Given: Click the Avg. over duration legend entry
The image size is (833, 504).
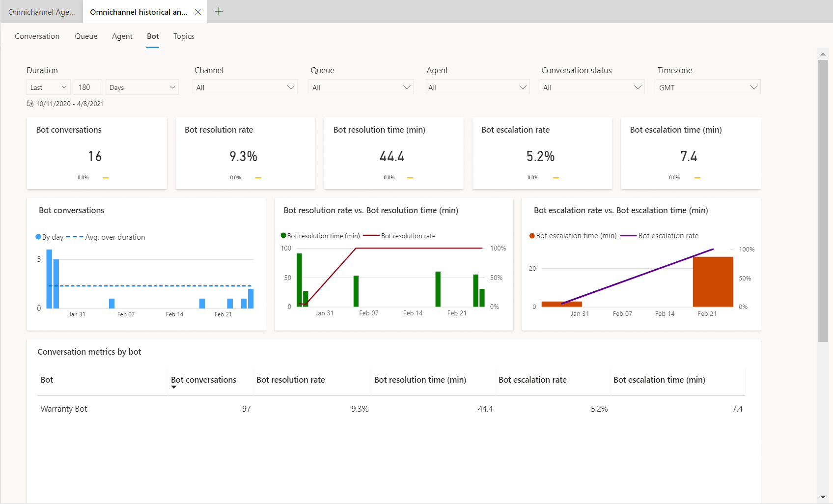Looking at the screenshot, I should (x=106, y=237).
